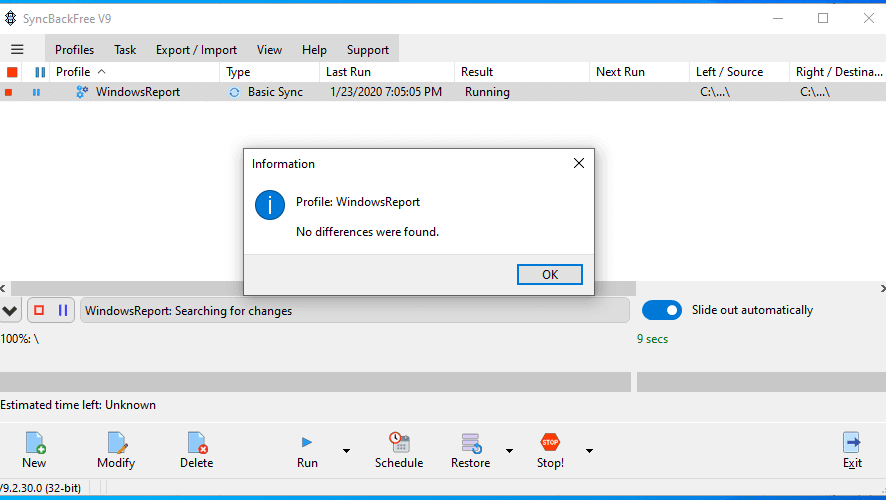Click the '100%: \' progress text
This screenshot has height=500, width=886.
[x=20, y=339]
